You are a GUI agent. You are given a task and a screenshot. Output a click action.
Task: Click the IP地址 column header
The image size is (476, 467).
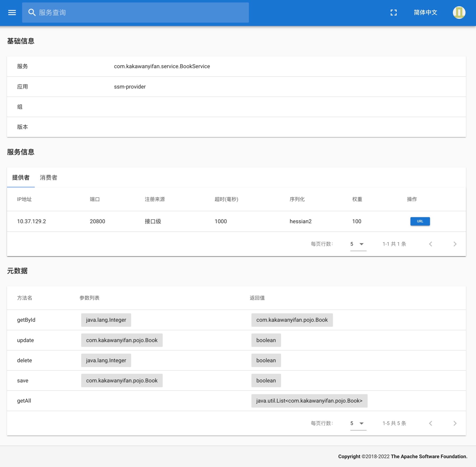click(x=24, y=199)
